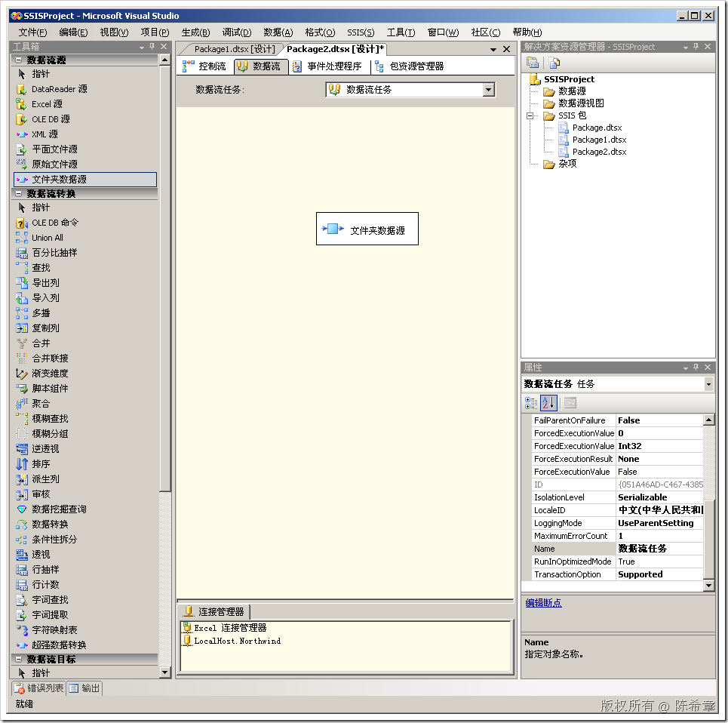
Task: Pin the 工具箱 panel with auto-hide
Action: 152,47
